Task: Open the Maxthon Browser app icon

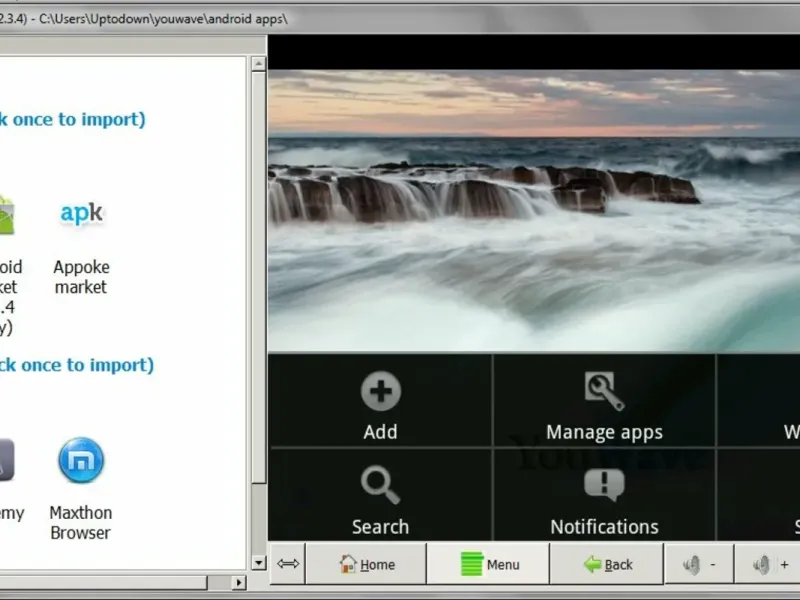Action: (x=81, y=460)
